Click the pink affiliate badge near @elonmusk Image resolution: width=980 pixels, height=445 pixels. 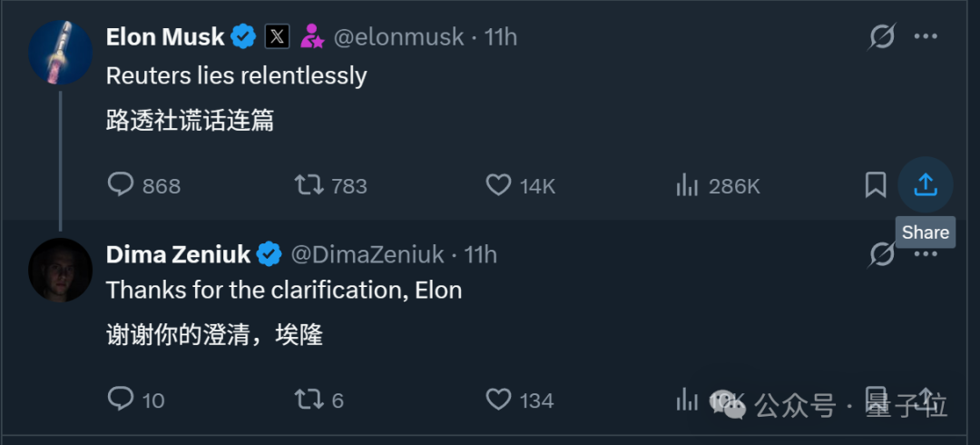(311, 37)
